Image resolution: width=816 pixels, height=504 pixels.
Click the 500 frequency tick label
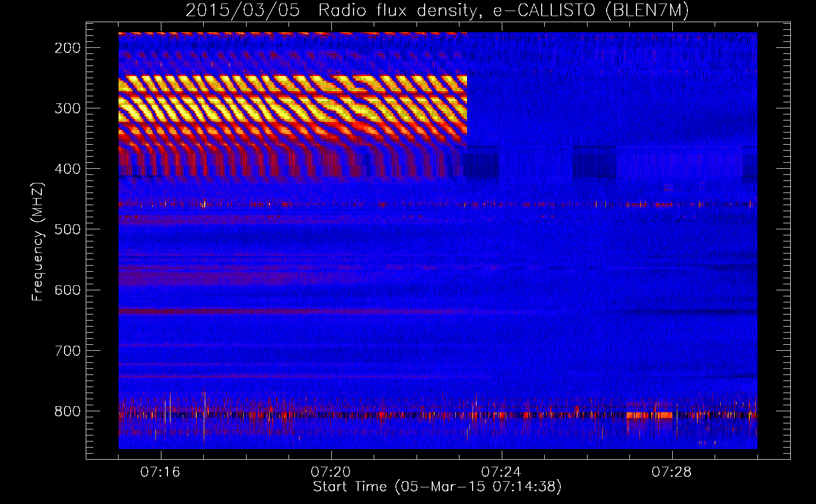(x=68, y=229)
